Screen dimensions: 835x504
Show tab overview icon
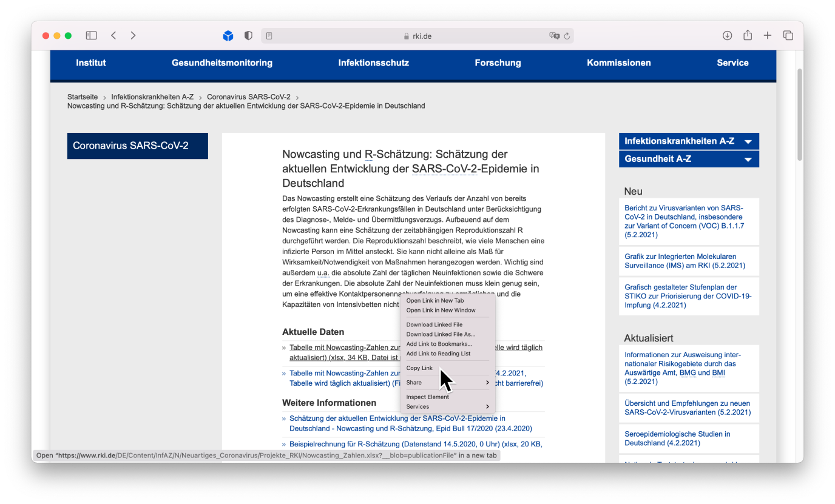(788, 36)
